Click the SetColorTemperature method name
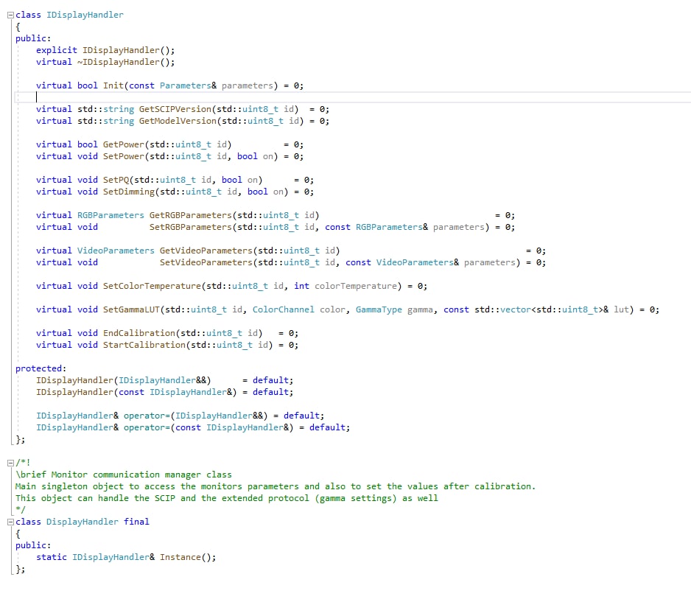 152,286
